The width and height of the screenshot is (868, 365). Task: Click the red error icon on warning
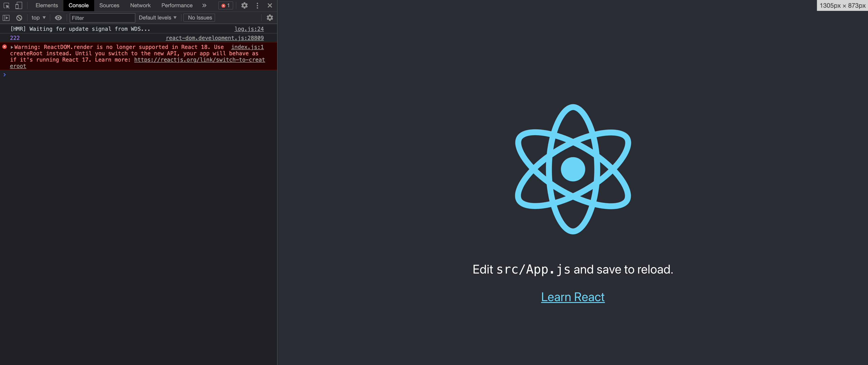pyautogui.click(x=5, y=47)
